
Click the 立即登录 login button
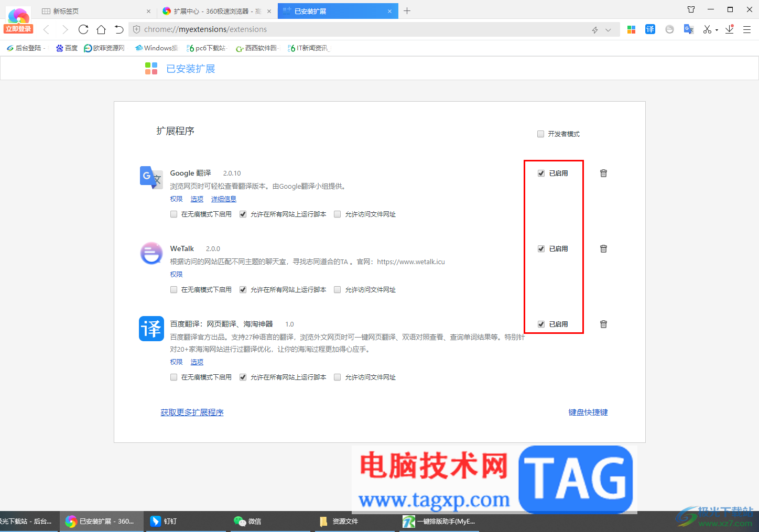coord(18,29)
